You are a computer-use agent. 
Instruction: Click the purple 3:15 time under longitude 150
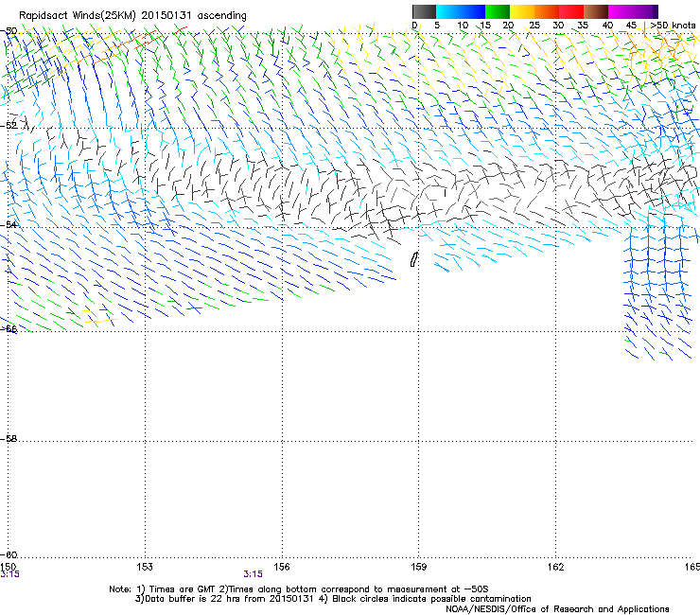9,574
